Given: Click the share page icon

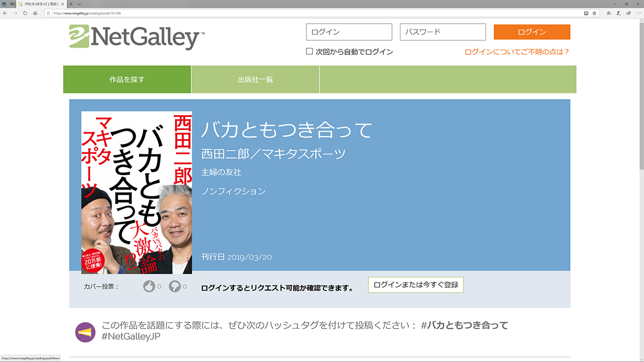Looking at the screenshot, I should (628, 13).
